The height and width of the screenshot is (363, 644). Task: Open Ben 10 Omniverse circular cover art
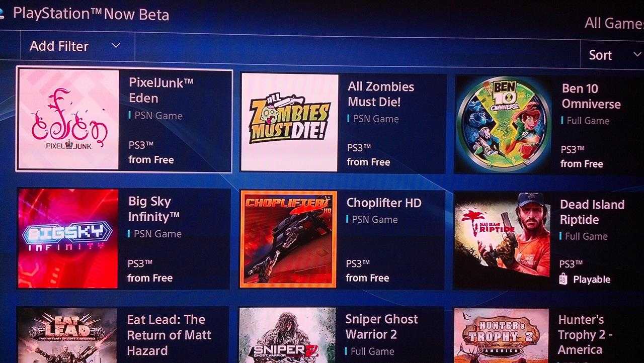(504, 125)
